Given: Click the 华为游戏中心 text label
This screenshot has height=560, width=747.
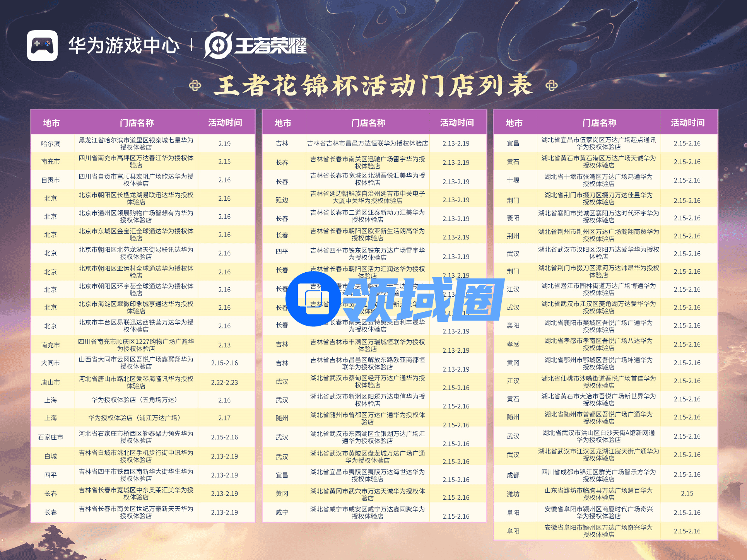Looking at the screenshot, I should pos(124,46).
